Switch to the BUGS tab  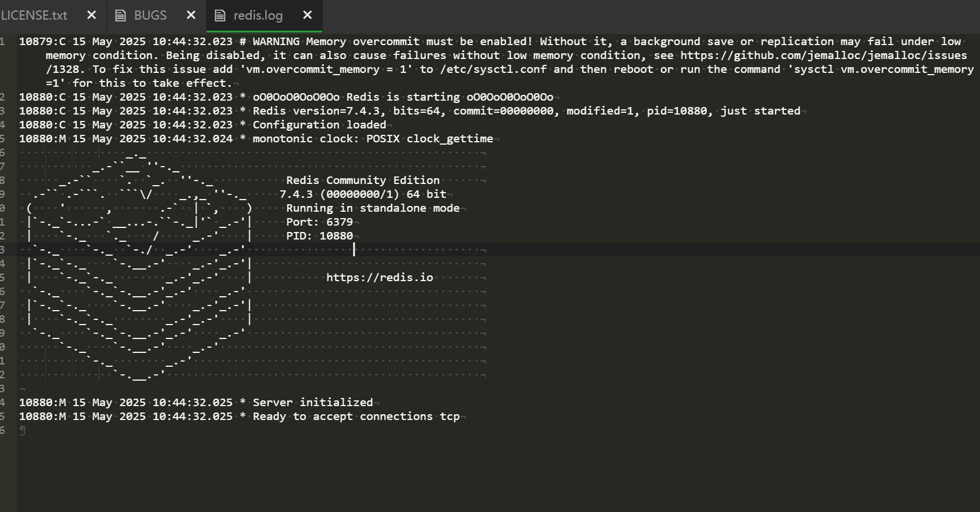pos(150,16)
